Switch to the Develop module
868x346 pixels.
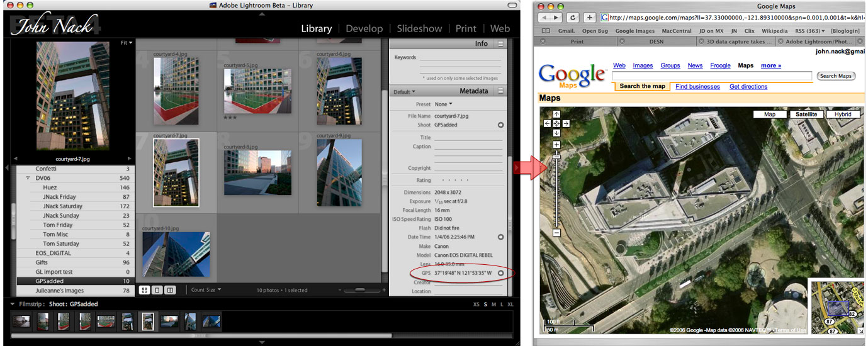click(x=364, y=28)
